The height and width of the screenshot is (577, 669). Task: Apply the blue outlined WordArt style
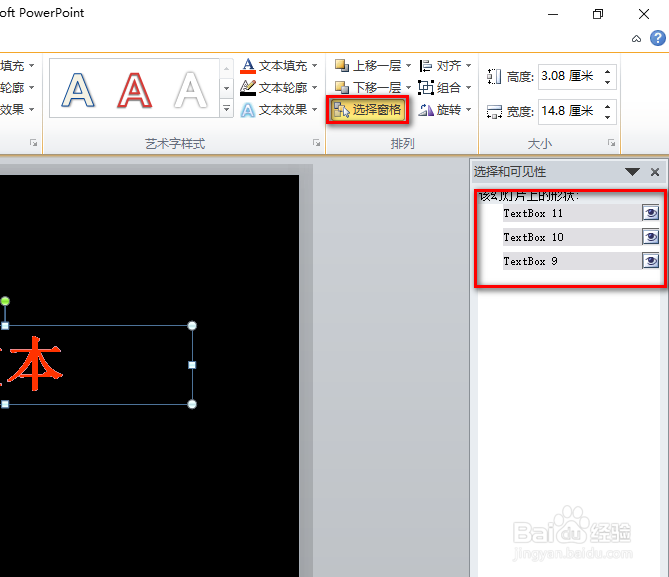pyautogui.click(x=78, y=90)
